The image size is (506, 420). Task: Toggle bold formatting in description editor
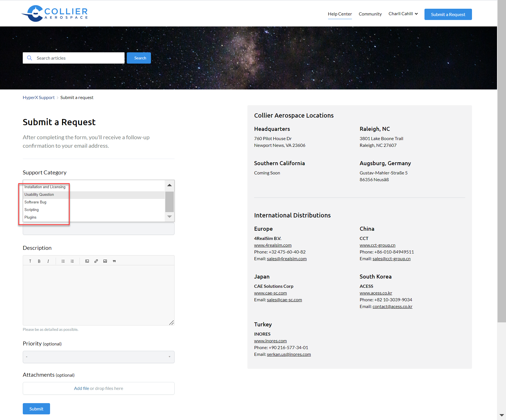(x=39, y=261)
